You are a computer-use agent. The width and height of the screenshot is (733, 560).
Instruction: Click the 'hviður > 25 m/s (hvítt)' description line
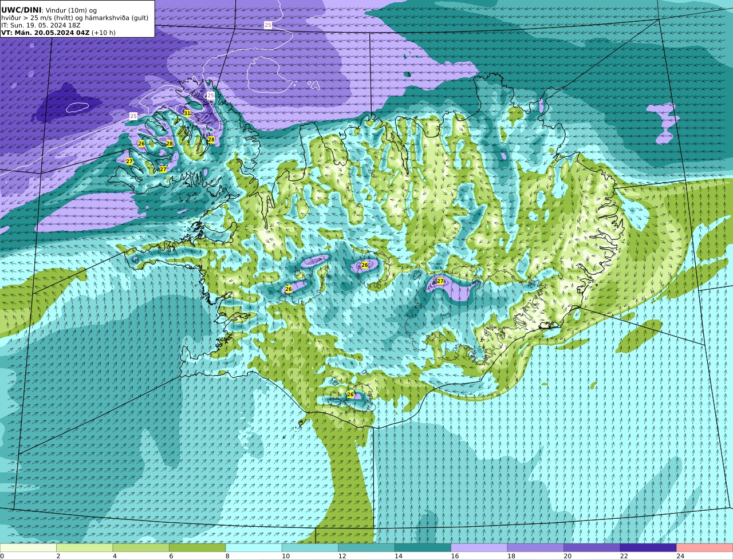(74, 18)
